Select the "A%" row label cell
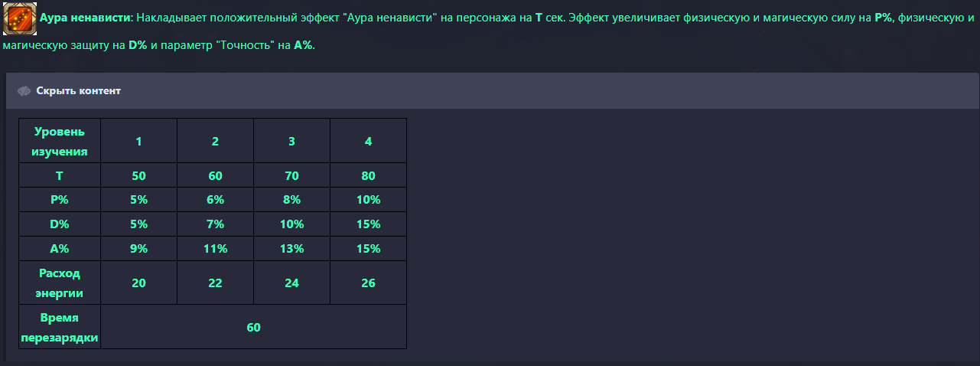The height and width of the screenshot is (366, 980). pyautogui.click(x=60, y=249)
